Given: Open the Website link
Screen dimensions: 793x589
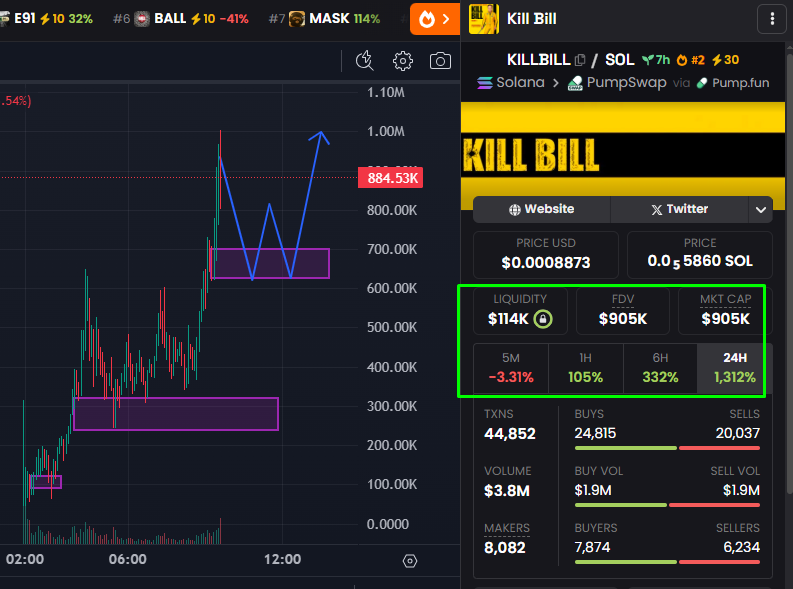Looking at the screenshot, I should tap(542, 209).
